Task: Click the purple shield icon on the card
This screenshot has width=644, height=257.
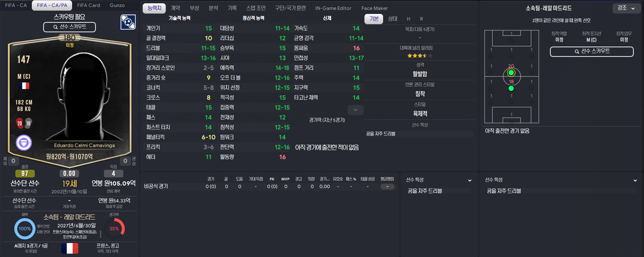Action: pos(24,143)
